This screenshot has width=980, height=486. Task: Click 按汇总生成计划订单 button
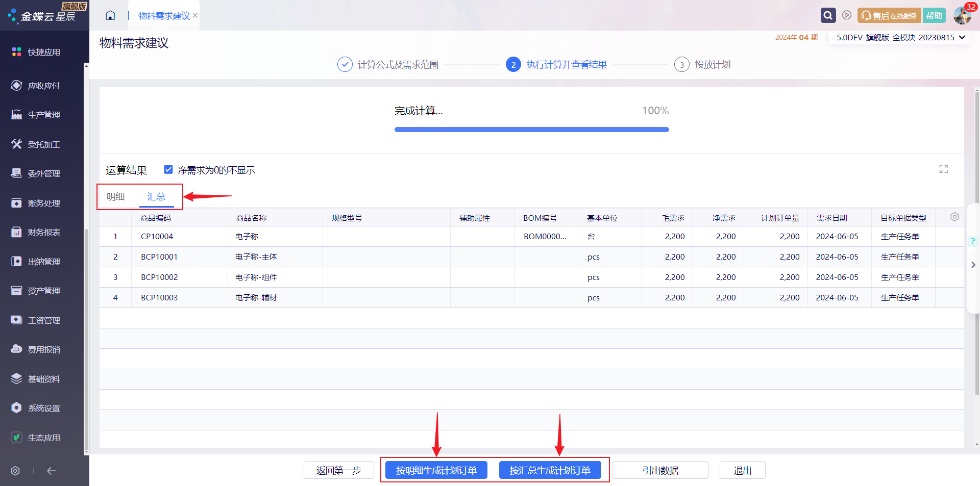(550, 470)
